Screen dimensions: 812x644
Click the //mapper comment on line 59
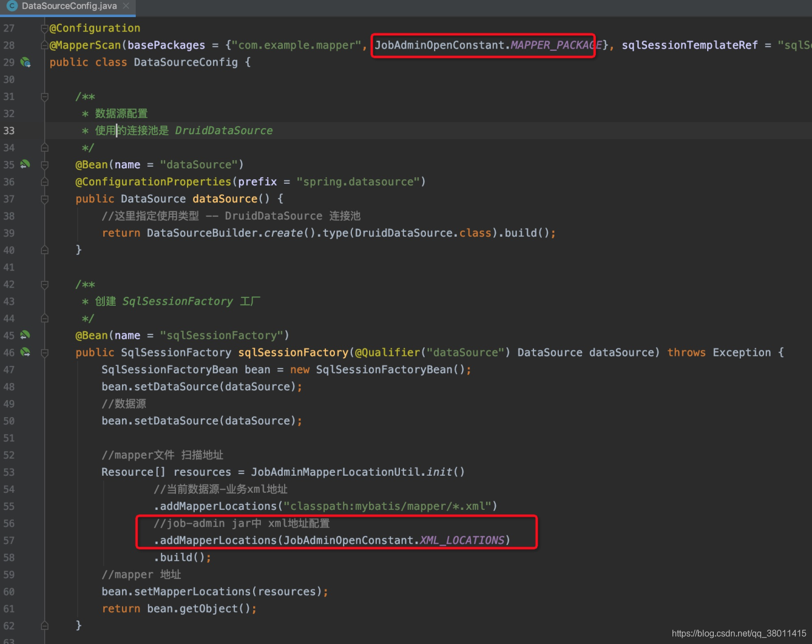pos(141,575)
